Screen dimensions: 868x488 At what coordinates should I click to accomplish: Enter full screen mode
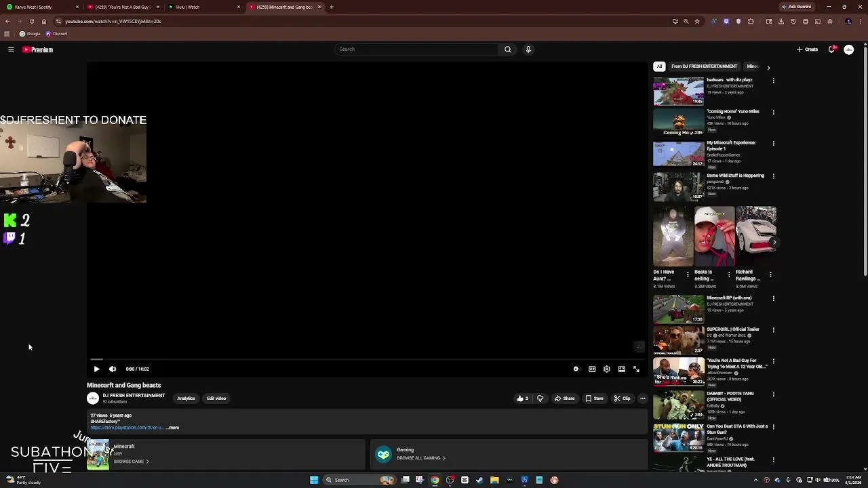636,369
